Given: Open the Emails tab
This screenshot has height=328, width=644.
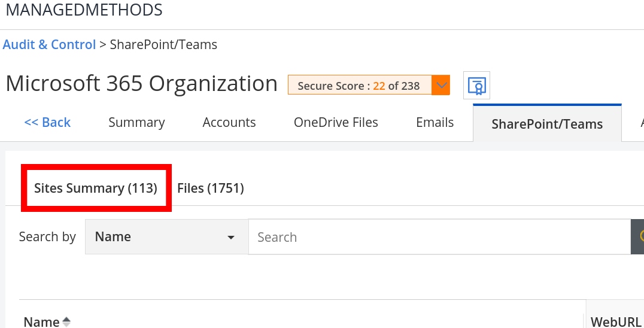Looking at the screenshot, I should coord(435,123).
